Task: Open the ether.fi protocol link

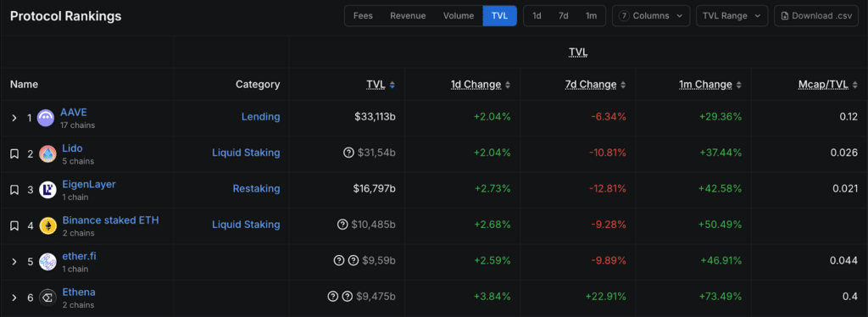Action: [x=79, y=256]
